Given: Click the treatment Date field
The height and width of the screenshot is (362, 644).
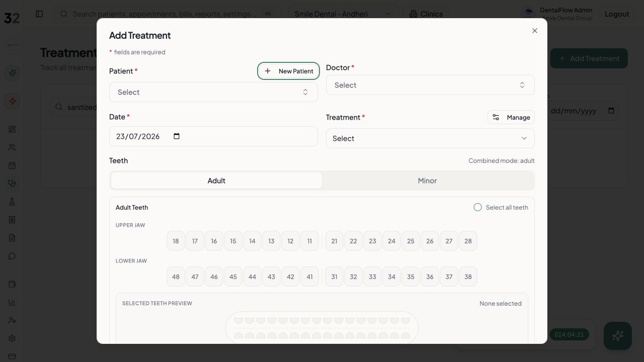Looking at the screenshot, I should click(x=213, y=136).
